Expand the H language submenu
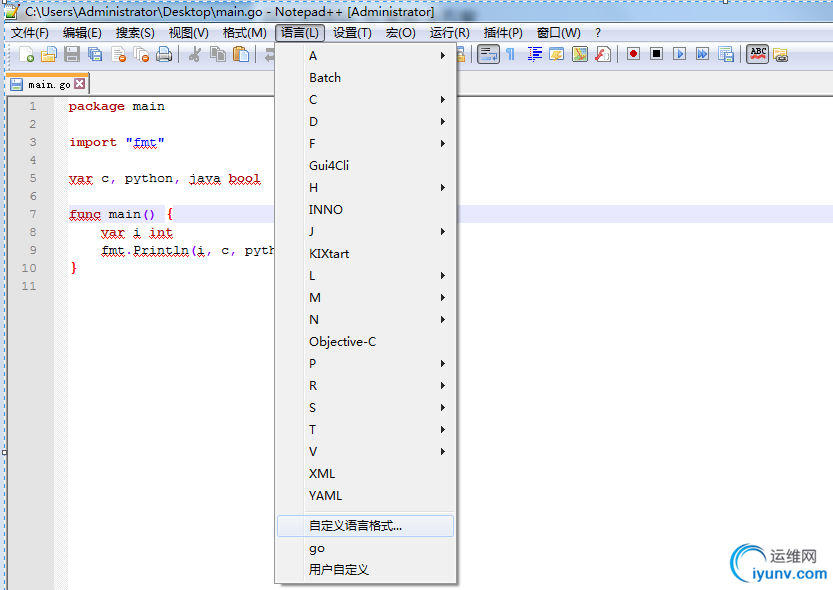This screenshot has width=833, height=590. [x=366, y=187]
